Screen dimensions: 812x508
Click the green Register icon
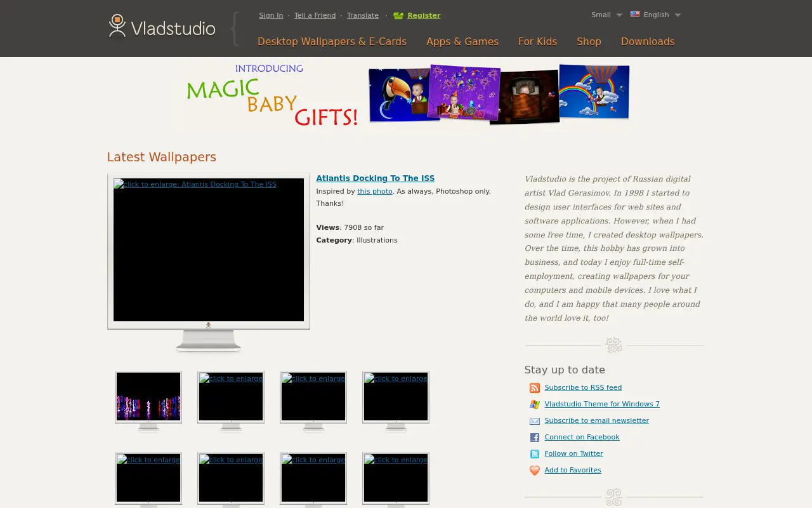coord(398,15)
